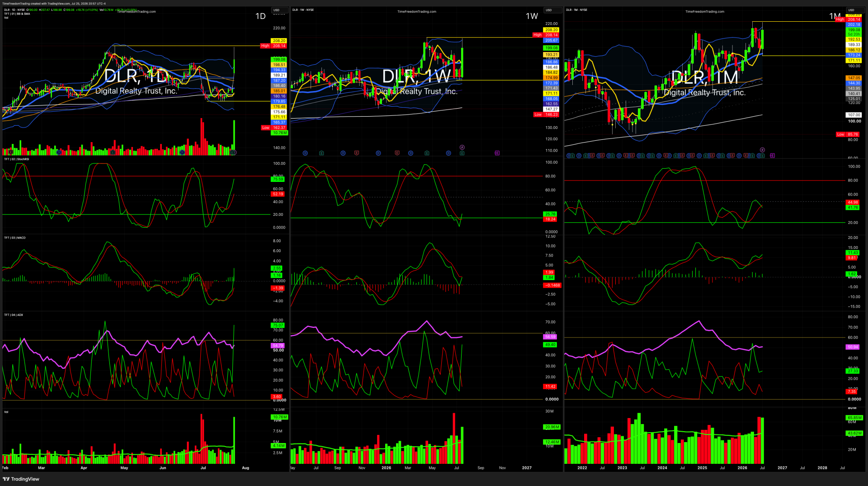The width and height of the screenshot is (868, 486).
Task: Click the 50.94 ADX value on the monthly chart
Action: 853,347
